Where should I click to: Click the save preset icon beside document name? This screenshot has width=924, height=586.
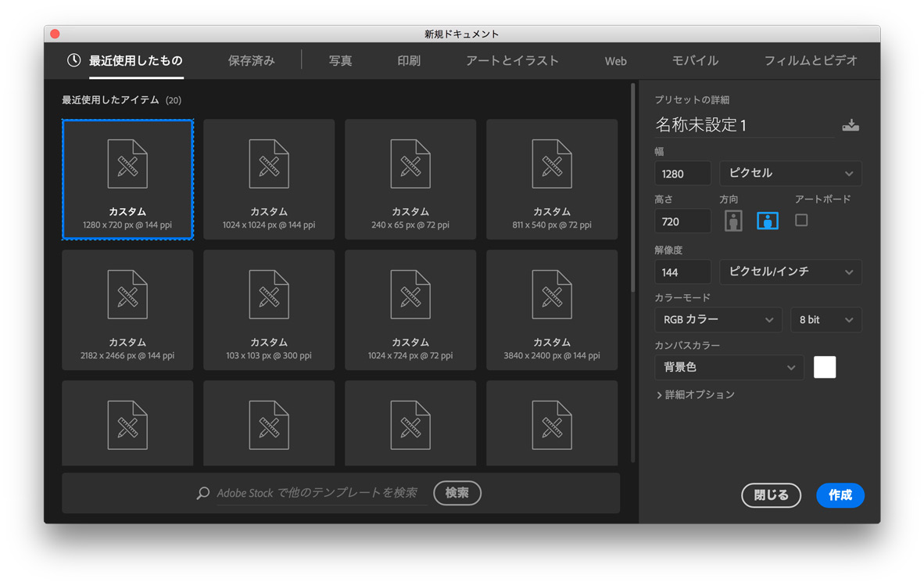[850, 125]
